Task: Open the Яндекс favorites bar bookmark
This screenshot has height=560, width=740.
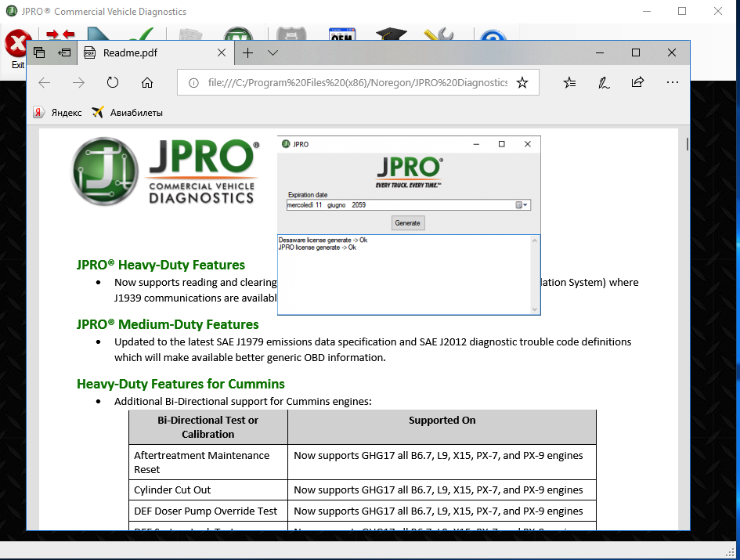Action: [58, 112]
